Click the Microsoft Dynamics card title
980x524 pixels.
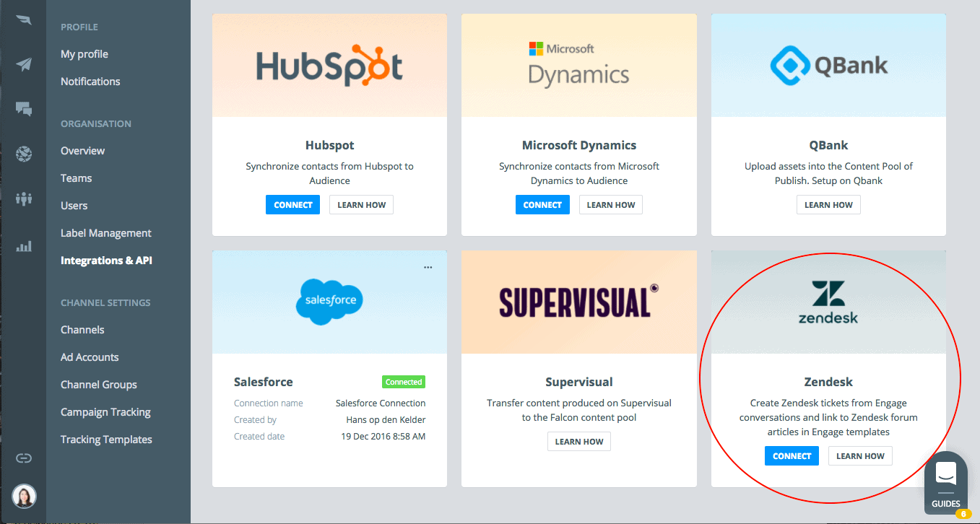tap(579, 145)
